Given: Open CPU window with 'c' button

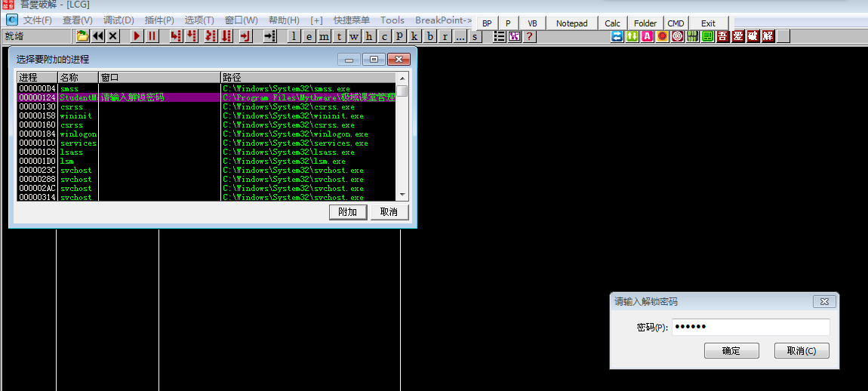Looking at the screenshot, I should [x=384, y=36].
